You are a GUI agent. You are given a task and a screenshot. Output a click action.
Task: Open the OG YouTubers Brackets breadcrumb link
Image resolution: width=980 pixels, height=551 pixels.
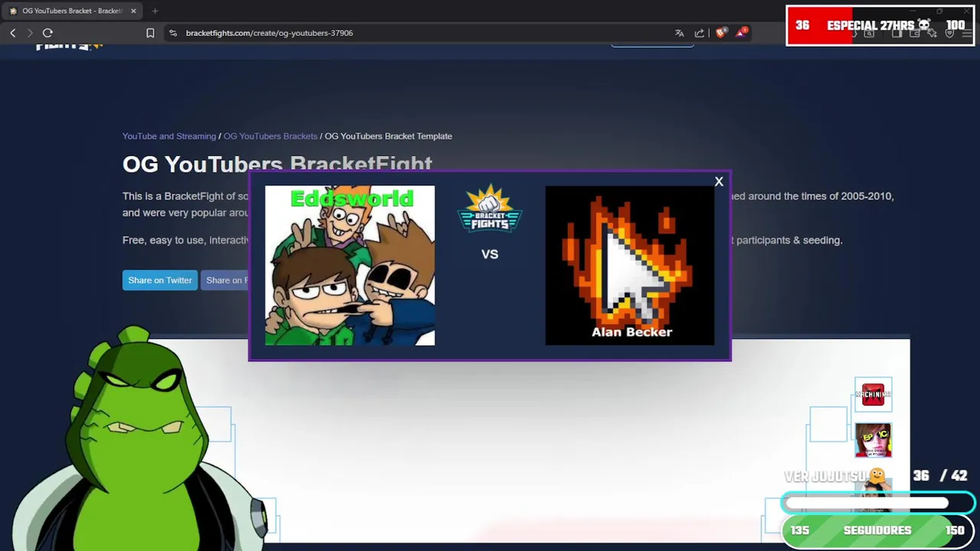pos(270,136)
